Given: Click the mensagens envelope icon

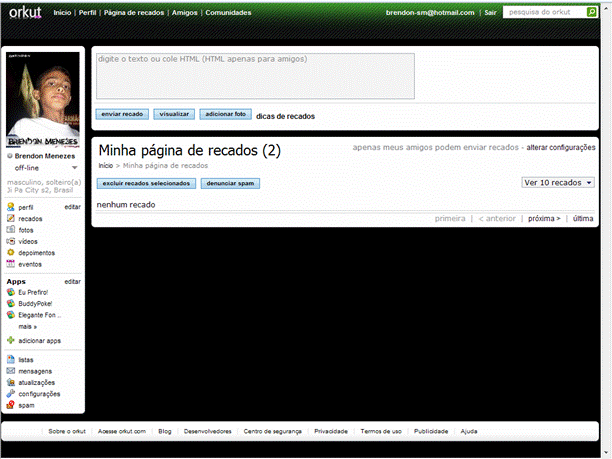Looking at the screenshot, I should click(11, 371).
